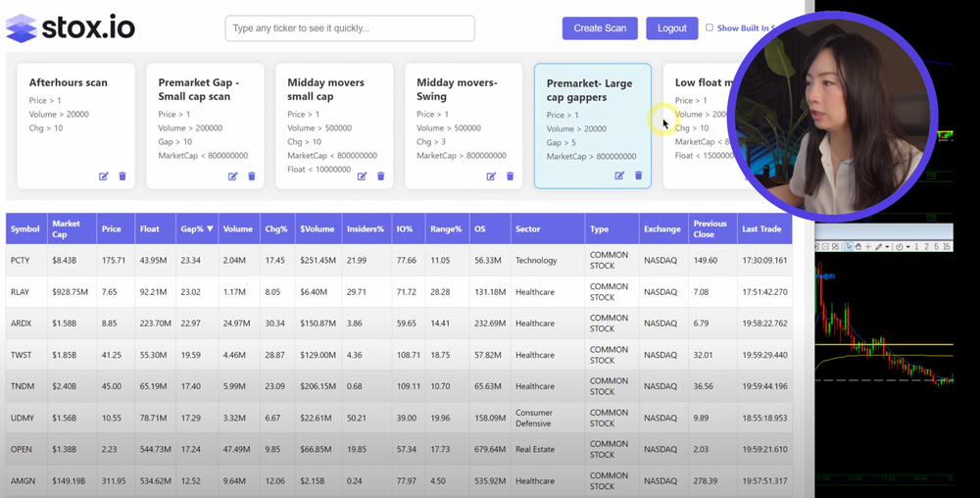Image resolution: width=980 pixels, height=498 pixels.
Task: Delete the Midday movers small cap scan
Action: [x=380, y=176]
